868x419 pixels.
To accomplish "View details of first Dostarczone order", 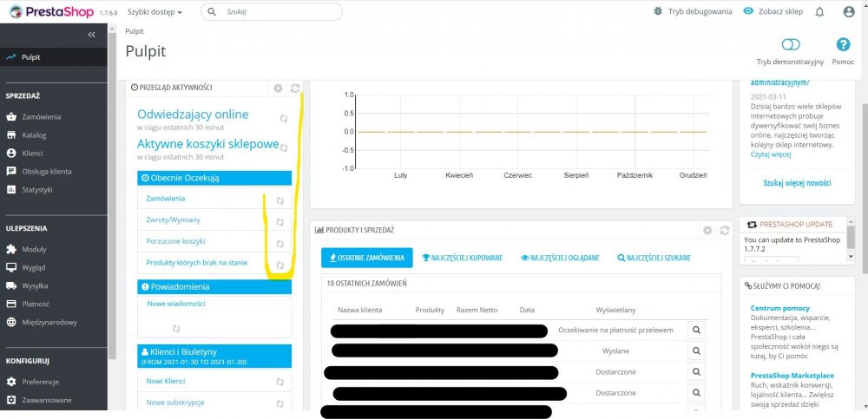I will [x=696, y=372].
